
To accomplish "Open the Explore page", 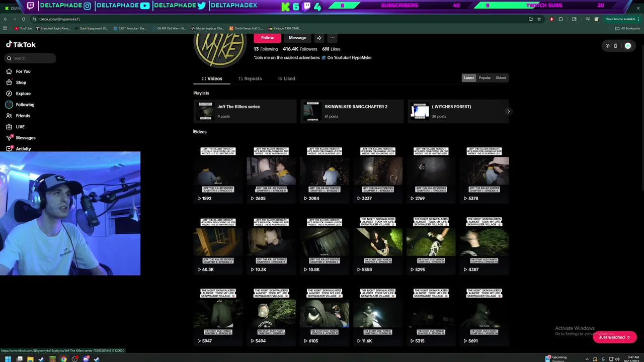I will point(18,94).
